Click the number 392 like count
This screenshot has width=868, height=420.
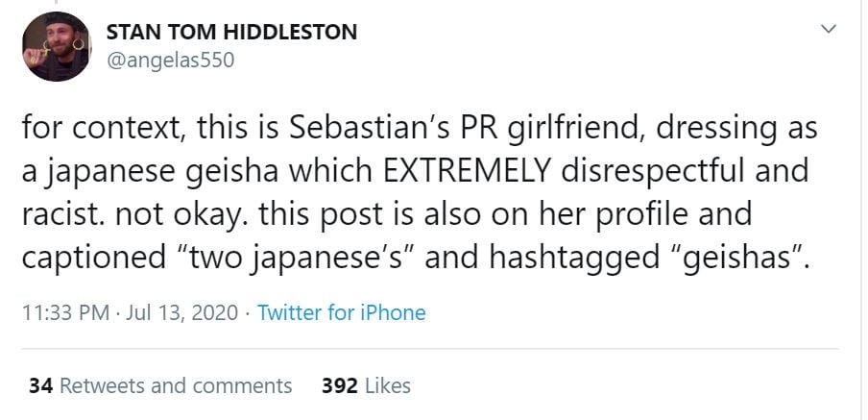point(340,385)
